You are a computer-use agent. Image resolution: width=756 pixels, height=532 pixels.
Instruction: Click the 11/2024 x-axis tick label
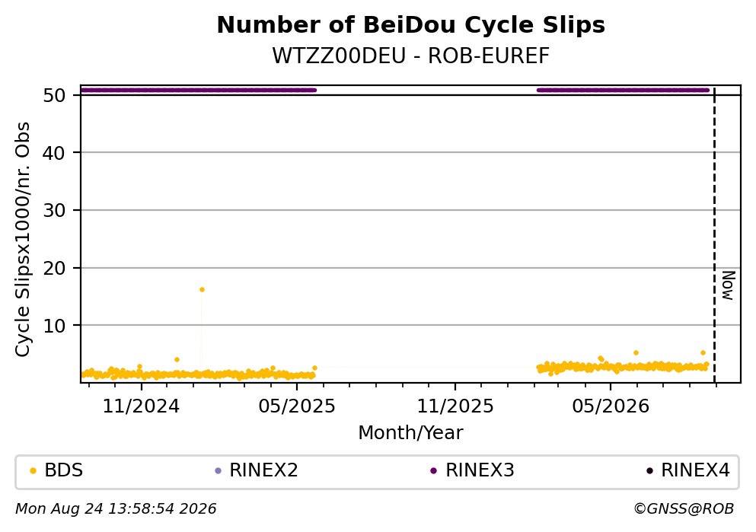pos(141,406)
